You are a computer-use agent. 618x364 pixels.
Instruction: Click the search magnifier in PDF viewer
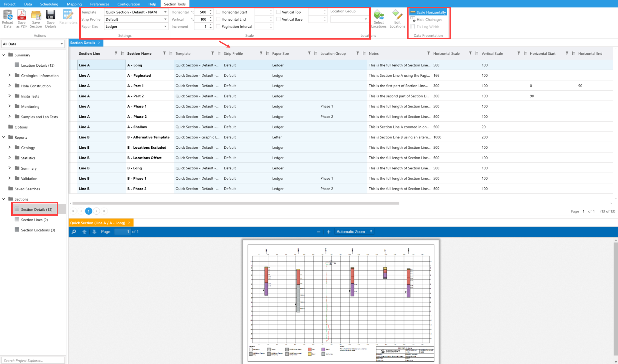click(x=74, y=232)
